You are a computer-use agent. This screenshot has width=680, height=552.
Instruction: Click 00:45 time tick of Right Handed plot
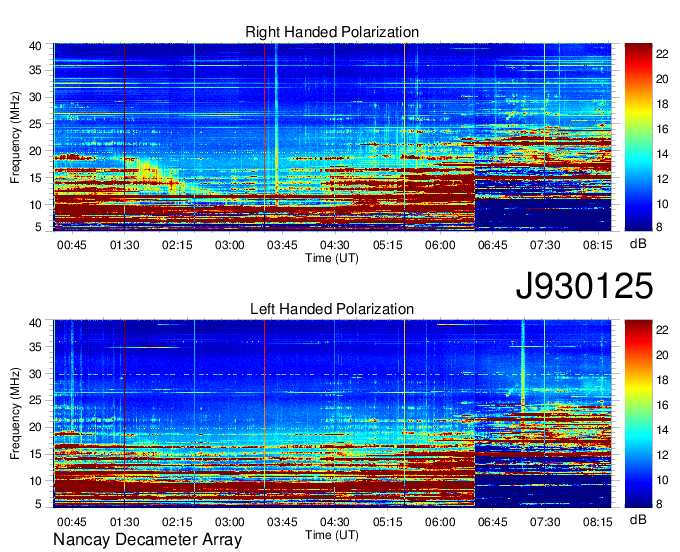click(72, 245)
